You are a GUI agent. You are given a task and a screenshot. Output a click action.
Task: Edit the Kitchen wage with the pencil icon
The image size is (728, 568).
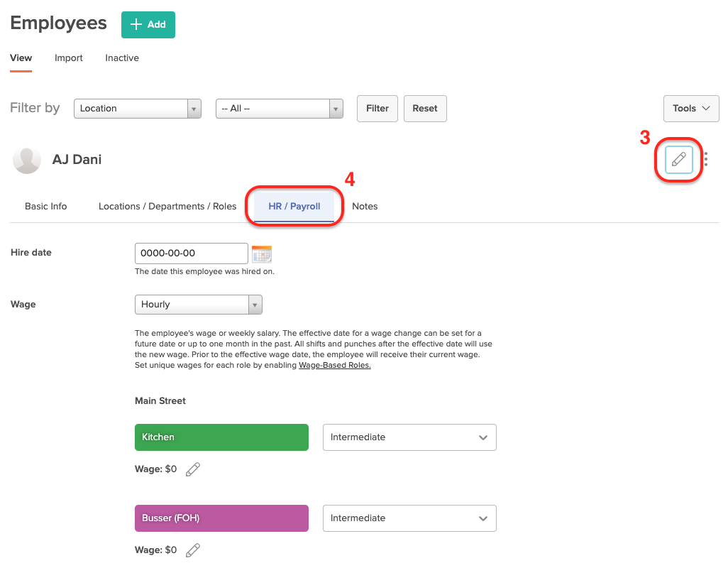[193, 469]
